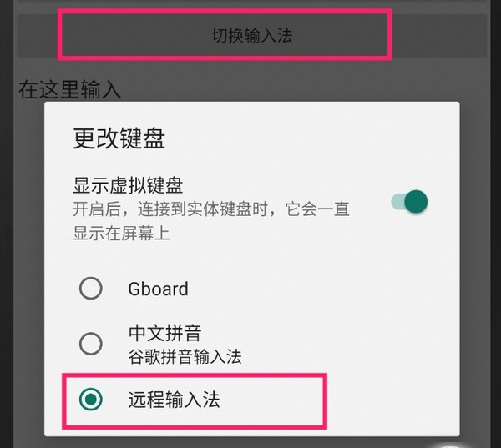Image resolution: width=501 pixels, height=448 pixels.
Task: Select the 中文拼音 radio button circle
Action: pos(90,343)
